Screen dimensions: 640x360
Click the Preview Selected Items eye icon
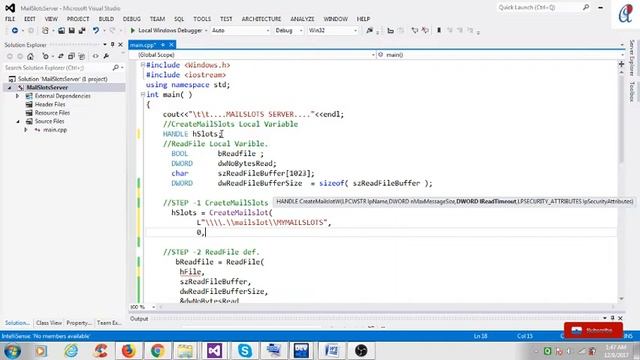(96, 56)
